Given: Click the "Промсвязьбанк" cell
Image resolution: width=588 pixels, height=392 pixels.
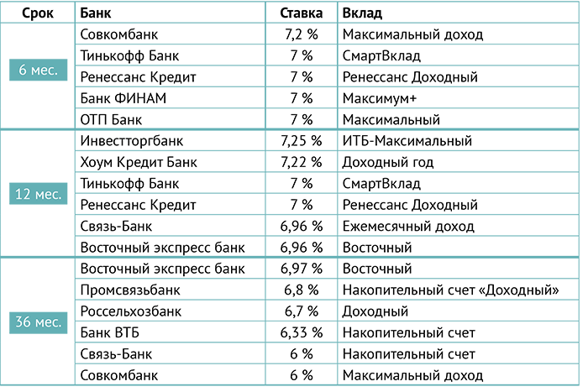Looking at the screenshot, I should pyautogui.click(x=130, y=290).
